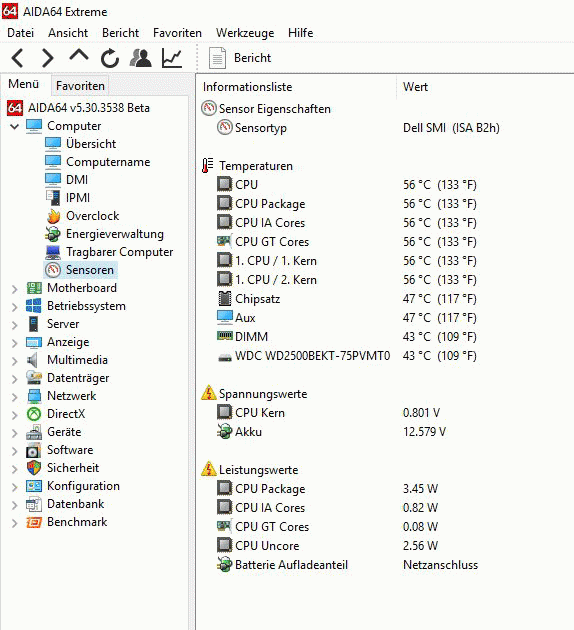Viewport: 574px width, 630px height.
Task: Expand the Anzeige tree node
Action: click(14, 343)
